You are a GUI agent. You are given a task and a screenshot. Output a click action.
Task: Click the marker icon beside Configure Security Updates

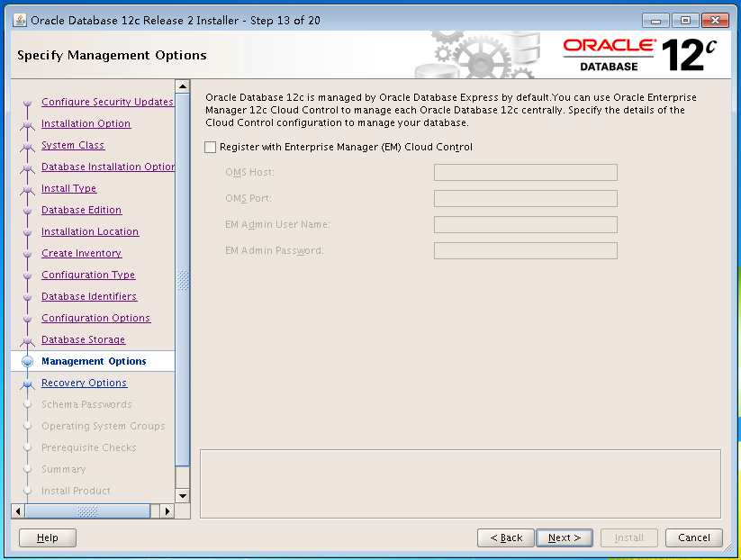tap(27, 102)
